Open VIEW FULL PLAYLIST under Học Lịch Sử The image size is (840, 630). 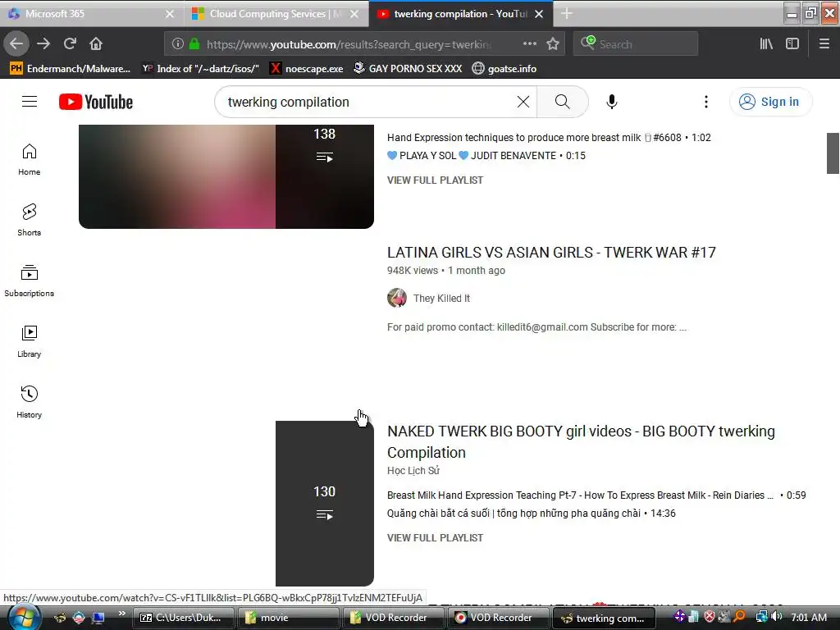point(435,538)
